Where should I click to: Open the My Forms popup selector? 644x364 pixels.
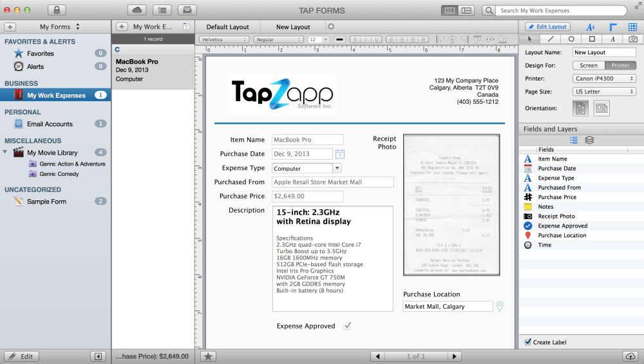click(x=60, y=26)
